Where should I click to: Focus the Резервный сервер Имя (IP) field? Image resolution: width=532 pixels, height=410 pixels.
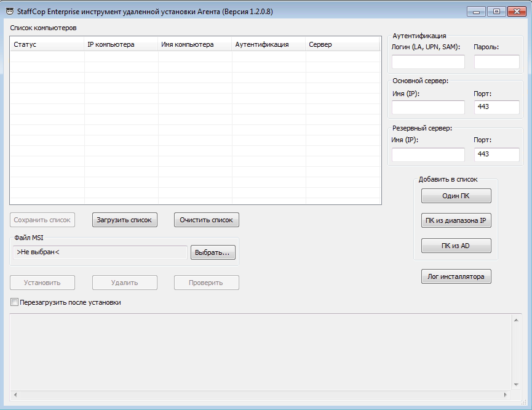point(428,155)
